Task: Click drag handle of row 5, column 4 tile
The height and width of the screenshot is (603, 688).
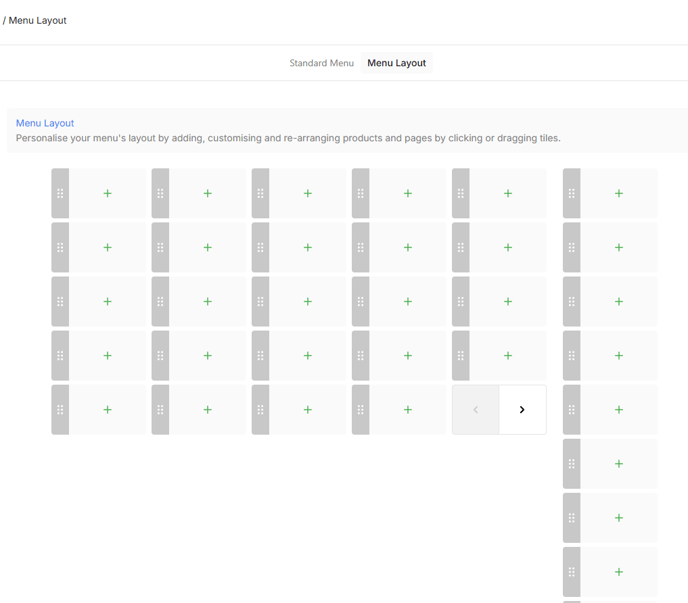Action: [x=360, y=409]
